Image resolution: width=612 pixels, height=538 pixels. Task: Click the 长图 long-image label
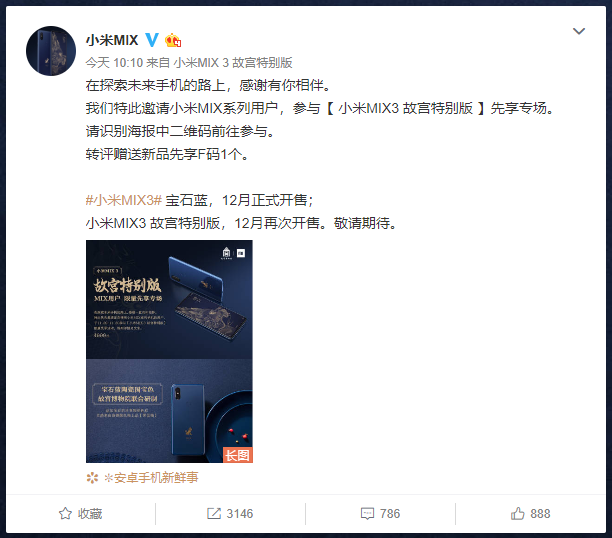coord(237,455)
